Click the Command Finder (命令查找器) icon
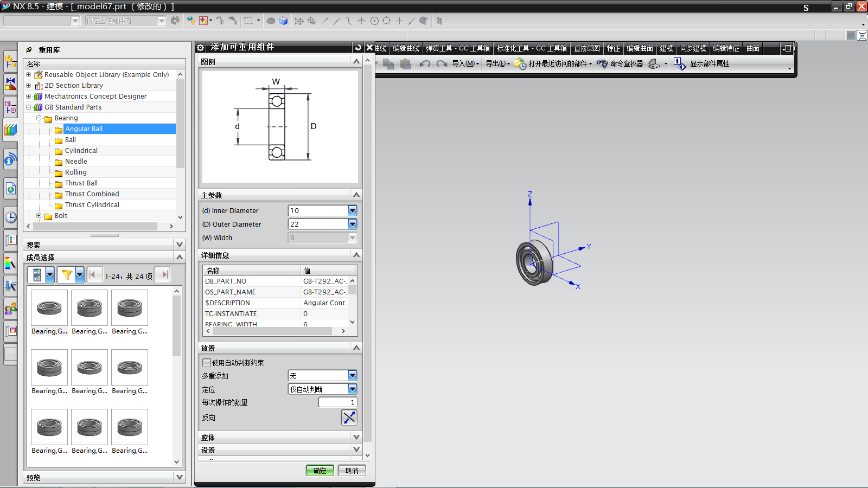Image resolution: width=868 pixels, height=488 pixels. coord(602,63)
